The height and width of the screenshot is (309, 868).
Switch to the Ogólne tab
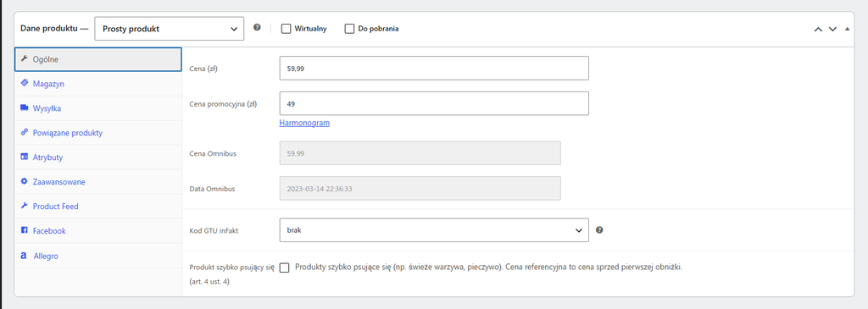pyautogui.click(x=98, y=59)
